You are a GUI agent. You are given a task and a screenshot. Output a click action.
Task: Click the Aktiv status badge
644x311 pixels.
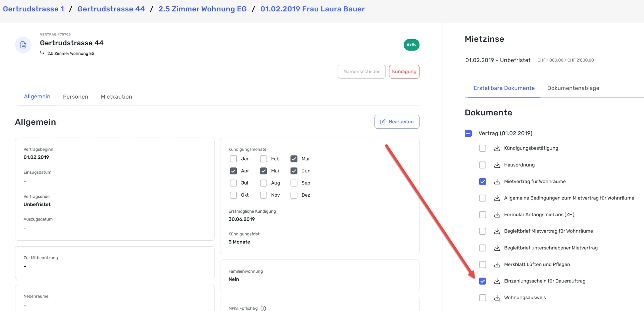(x=411, y=45)
